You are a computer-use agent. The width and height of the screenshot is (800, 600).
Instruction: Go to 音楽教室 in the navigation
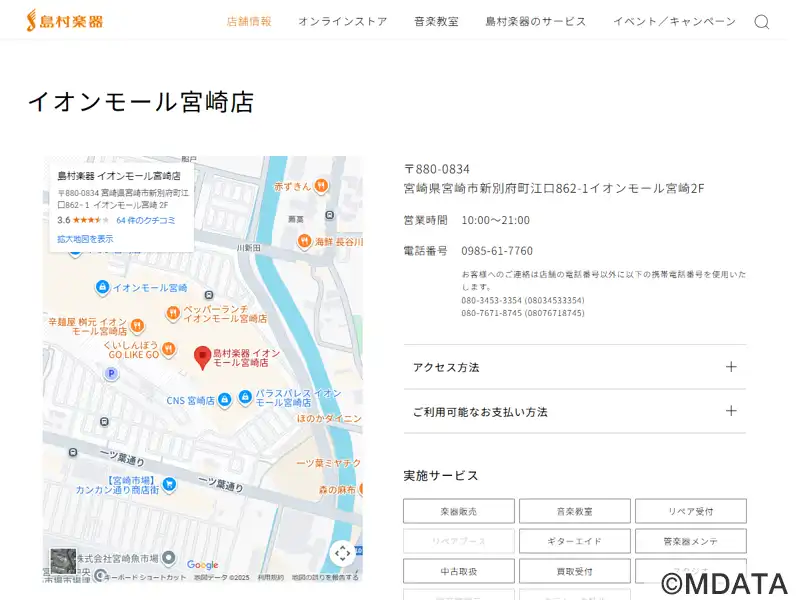click(436, 21)
